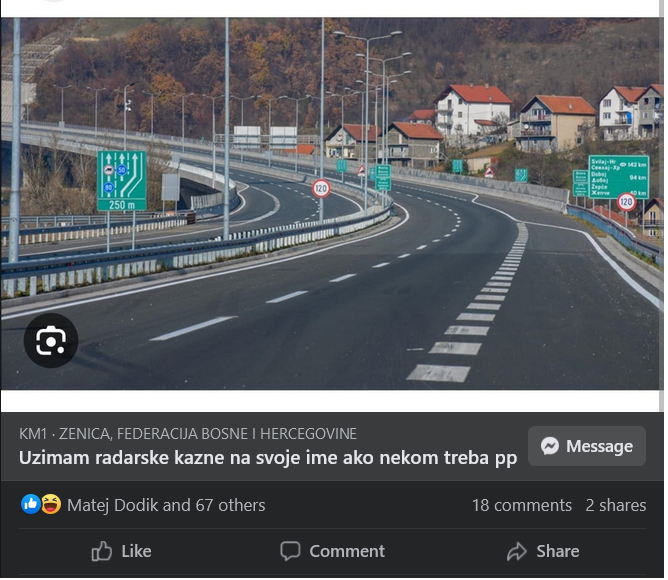Select the Comment action label
Image resolution: width=668 pixels, height=580 pixels.
point(348,552)
